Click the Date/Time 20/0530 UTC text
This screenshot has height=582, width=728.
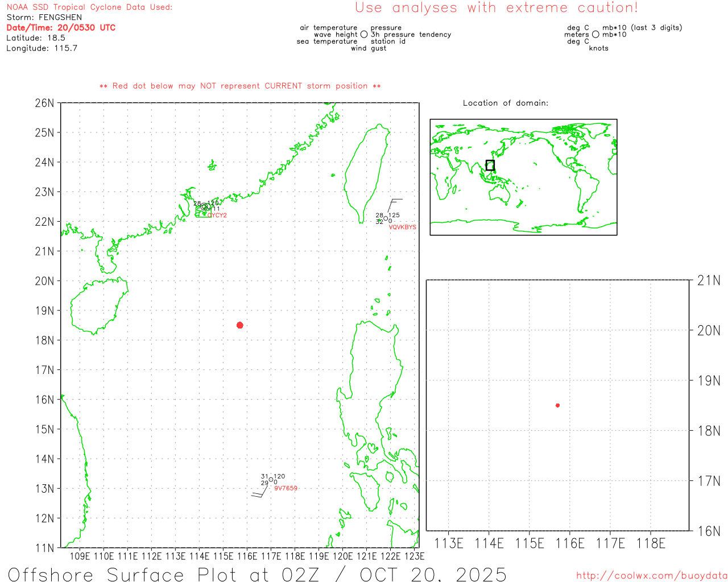[61, 27]
